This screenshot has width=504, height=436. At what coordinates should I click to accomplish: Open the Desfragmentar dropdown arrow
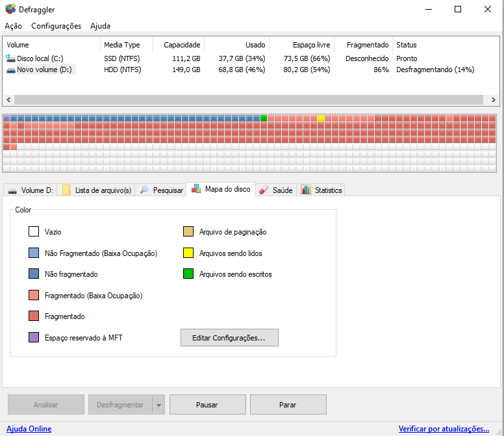coord(158,405)
